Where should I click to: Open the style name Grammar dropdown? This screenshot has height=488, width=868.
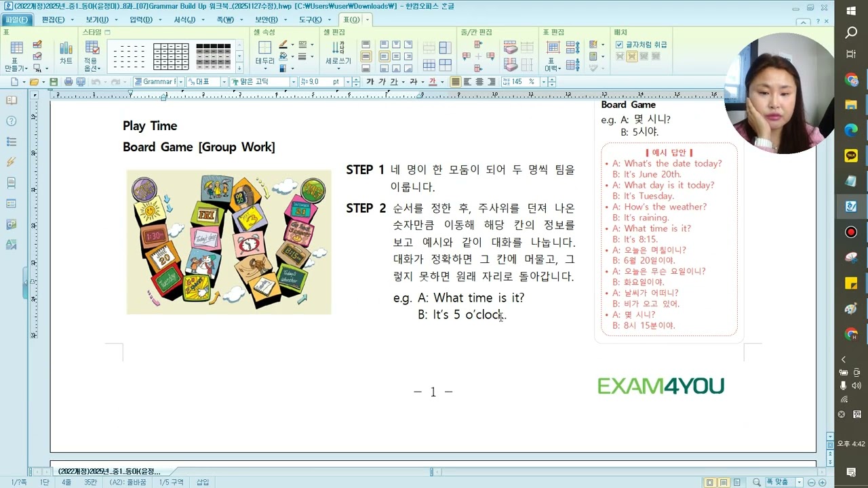point(180,81)
